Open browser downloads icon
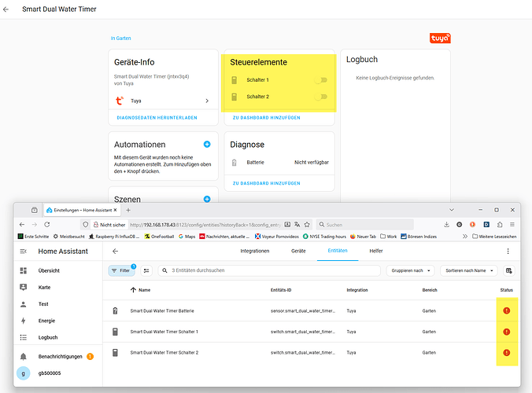Viewport: 532px width, 393px height. [x=446, y=224]
